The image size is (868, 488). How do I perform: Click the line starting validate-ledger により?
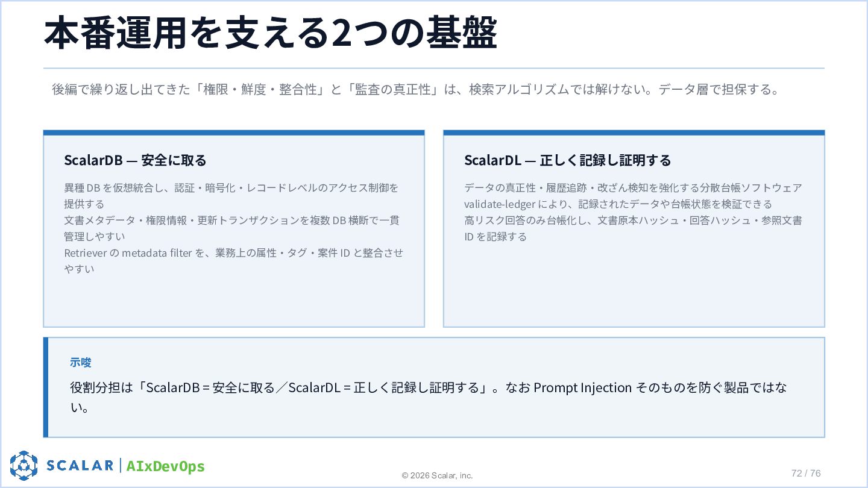tap(618, 204)
